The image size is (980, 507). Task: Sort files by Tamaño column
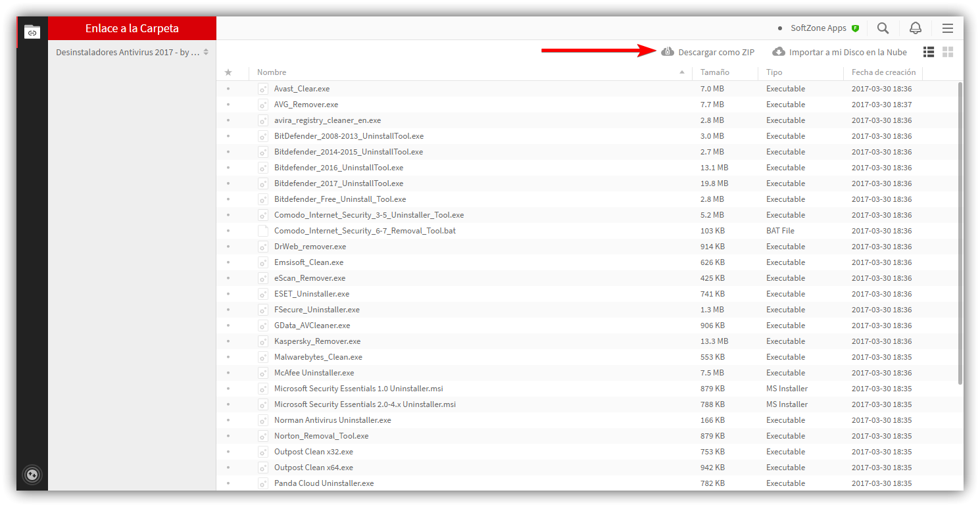[x=715, y=72]
